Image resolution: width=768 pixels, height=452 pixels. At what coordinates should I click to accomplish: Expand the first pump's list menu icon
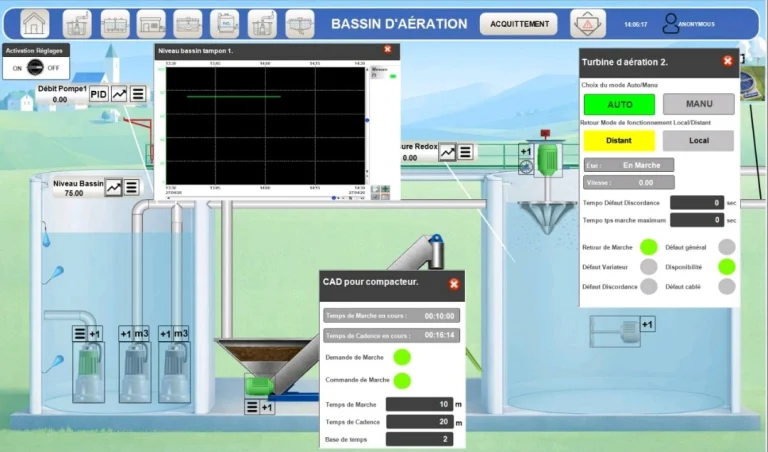[80, 334]
